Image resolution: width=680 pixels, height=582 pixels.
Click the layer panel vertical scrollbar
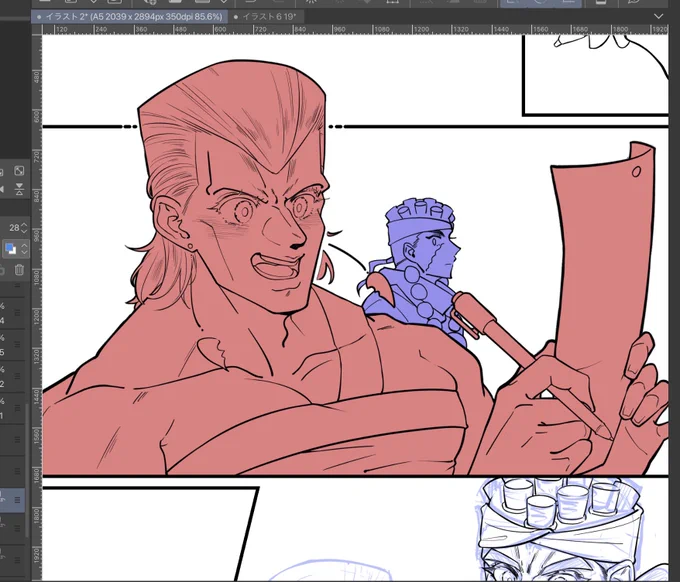[28, 469]
